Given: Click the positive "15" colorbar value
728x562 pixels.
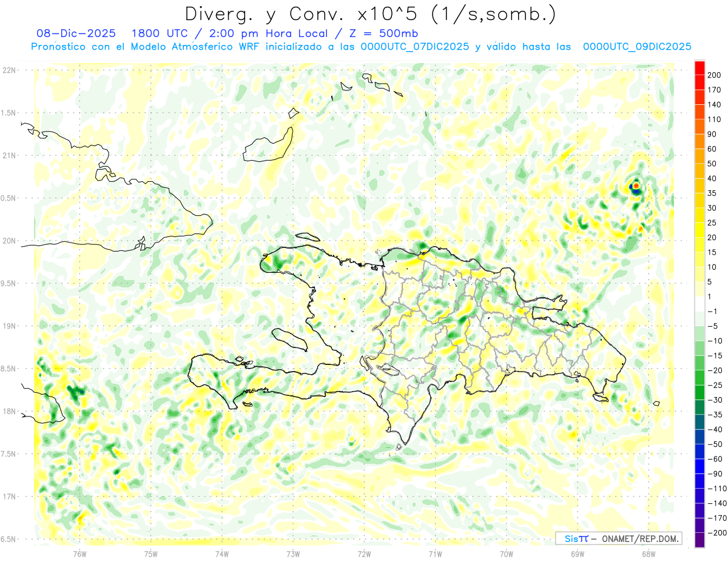Looking at the screenshot, I should pyautogui.click(x=713, y=252).
